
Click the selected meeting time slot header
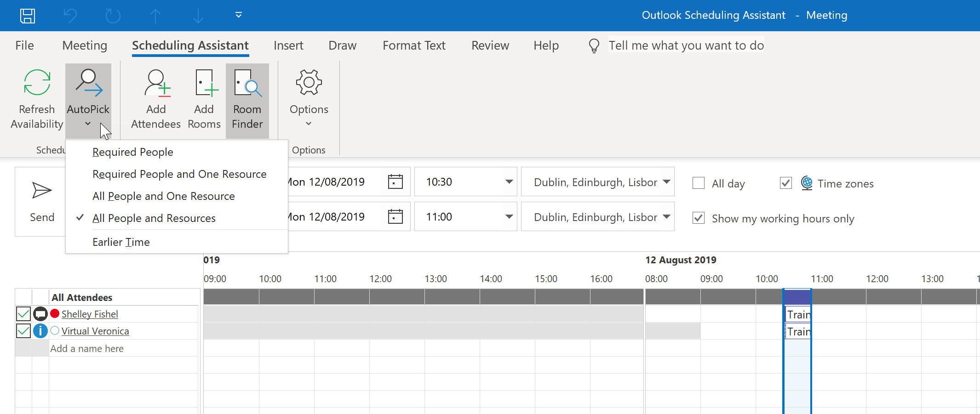click(797, 296)
